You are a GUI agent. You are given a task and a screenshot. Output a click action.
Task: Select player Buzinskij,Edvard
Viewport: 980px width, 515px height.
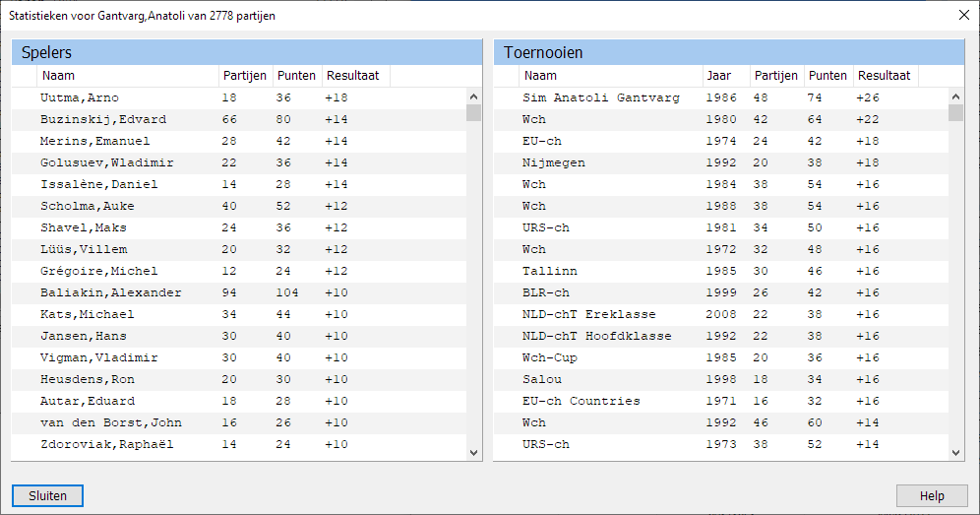[239, 119]
